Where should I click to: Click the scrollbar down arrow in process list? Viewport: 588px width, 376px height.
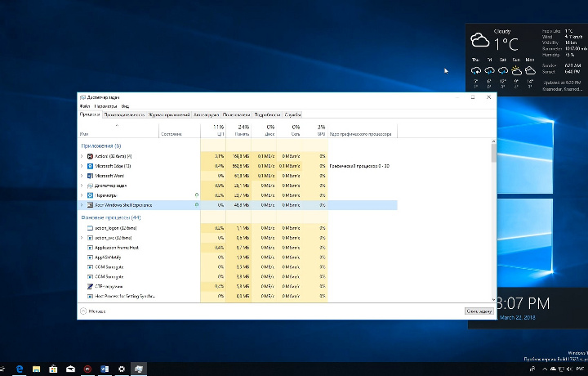[x=493, y=299]
